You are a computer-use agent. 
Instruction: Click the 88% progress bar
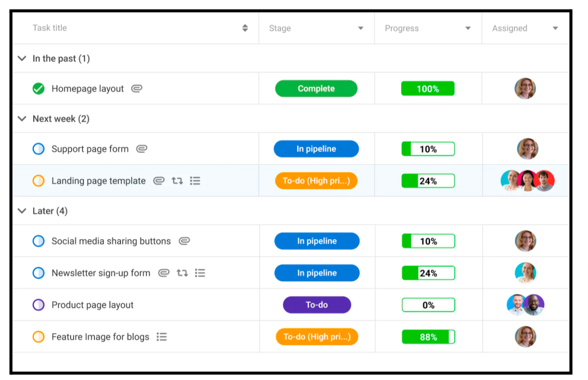coord(428,337)
